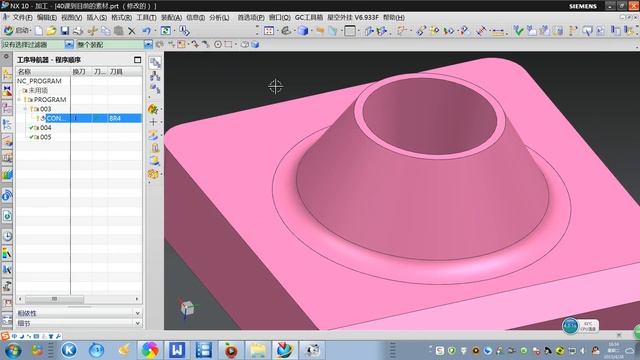The height and width of the screenshot is (360, 640).
Task: Click the plus icon in vertical toolbar
Action: 153,122
